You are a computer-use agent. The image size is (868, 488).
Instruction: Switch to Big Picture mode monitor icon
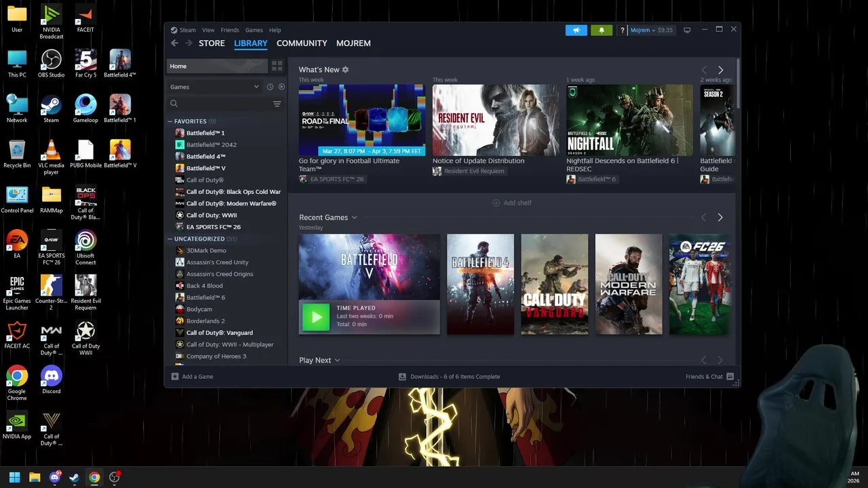pyautogui.click(x=687, y=30)
